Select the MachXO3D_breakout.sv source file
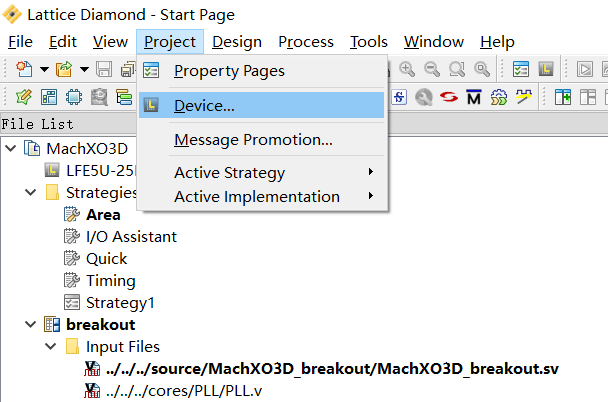This screenshot has width=608, height=402. (x=332, y=369)
